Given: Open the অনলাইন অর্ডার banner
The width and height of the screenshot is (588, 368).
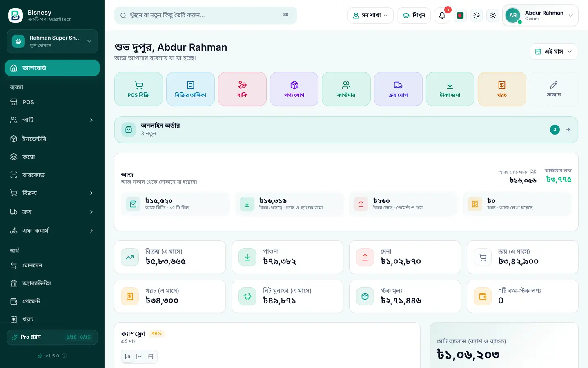Looking at the screenshot, I should [x=346, y=130].
